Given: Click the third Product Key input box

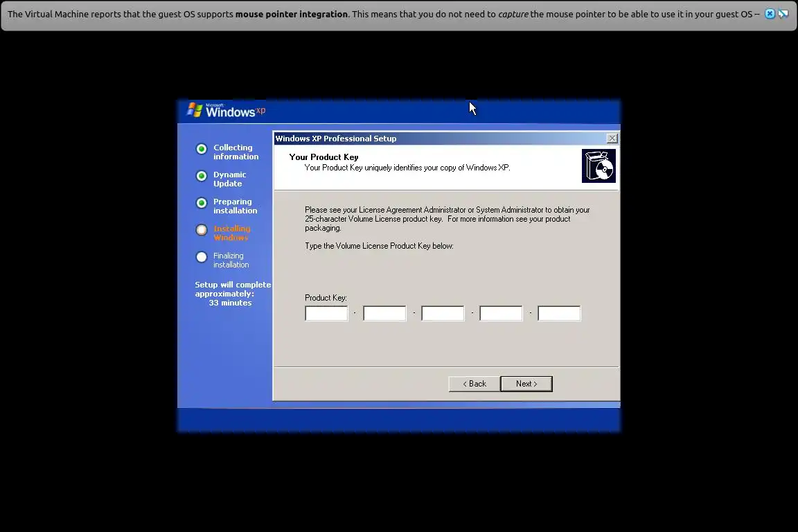Looking at the screenshot, I should click(x=443, y=314).
